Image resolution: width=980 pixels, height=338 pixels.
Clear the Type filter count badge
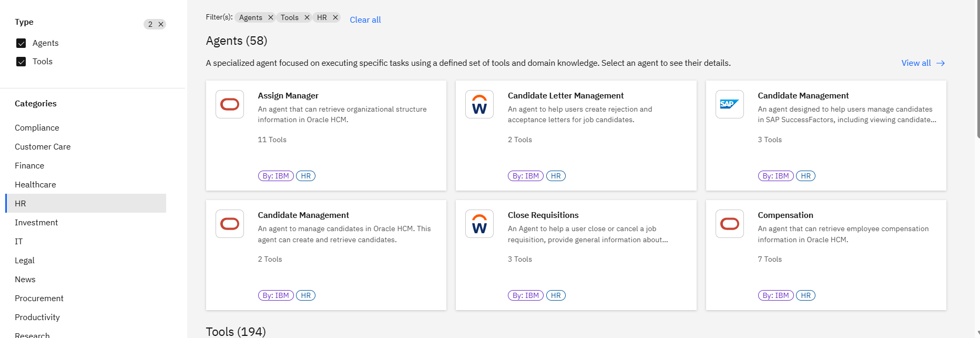[161, 24]
